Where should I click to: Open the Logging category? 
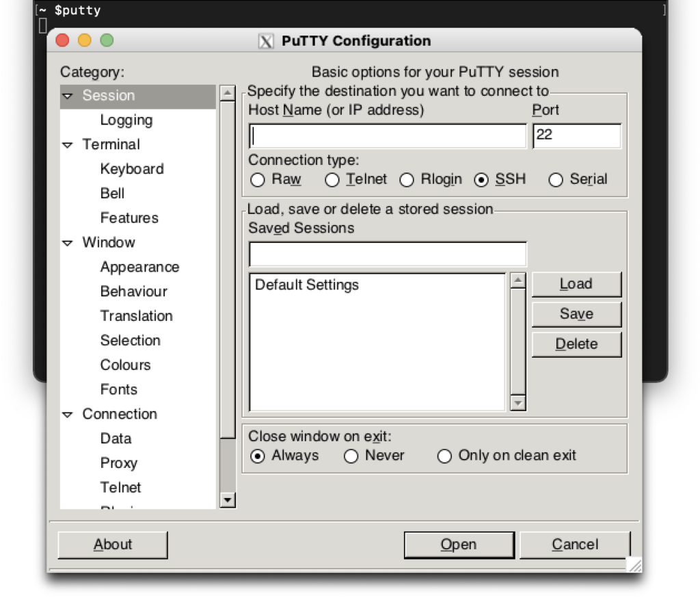126,120
